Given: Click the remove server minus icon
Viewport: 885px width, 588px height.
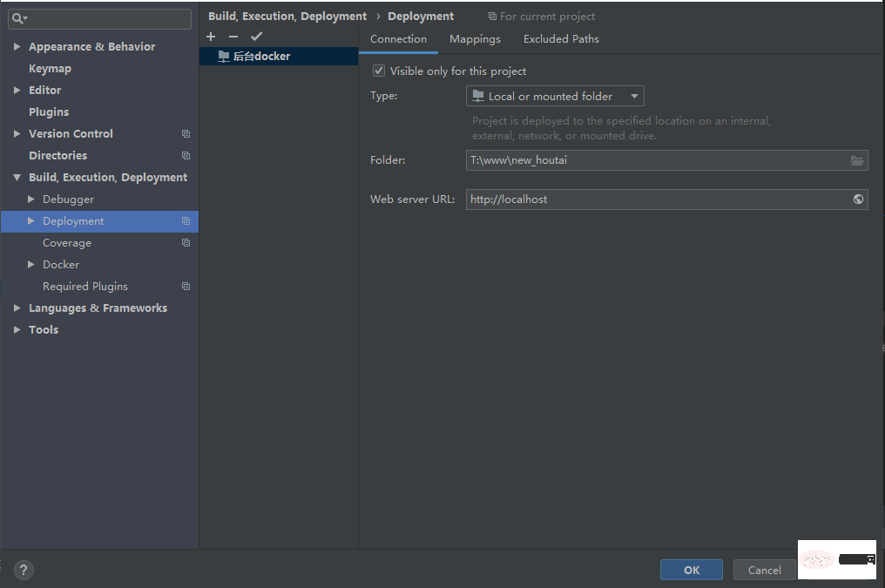Looking at the screenshot, I should coord(233,37).
